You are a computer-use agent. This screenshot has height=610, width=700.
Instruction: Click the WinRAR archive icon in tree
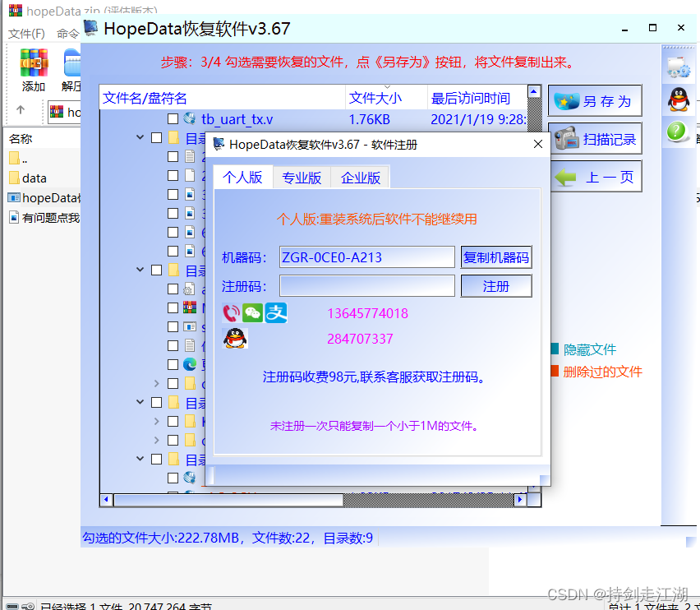coord(190,307)
